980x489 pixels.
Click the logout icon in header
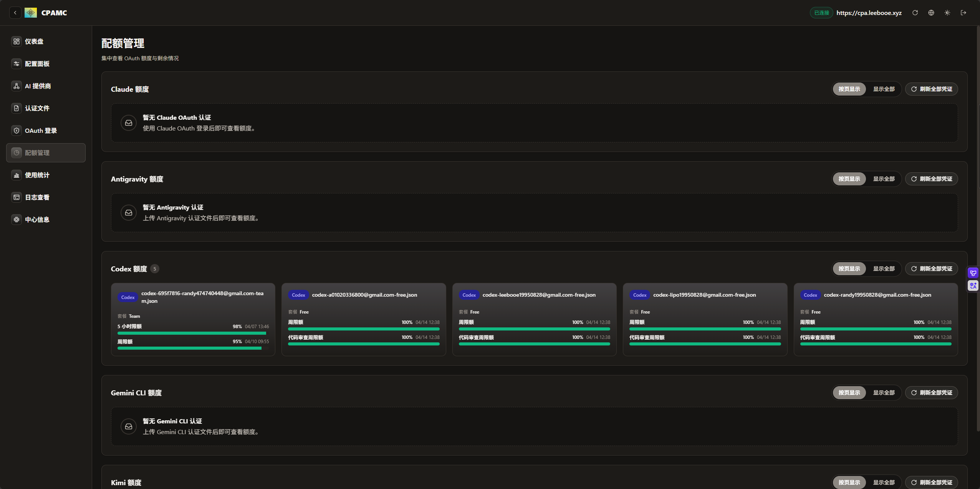(963, 13)
